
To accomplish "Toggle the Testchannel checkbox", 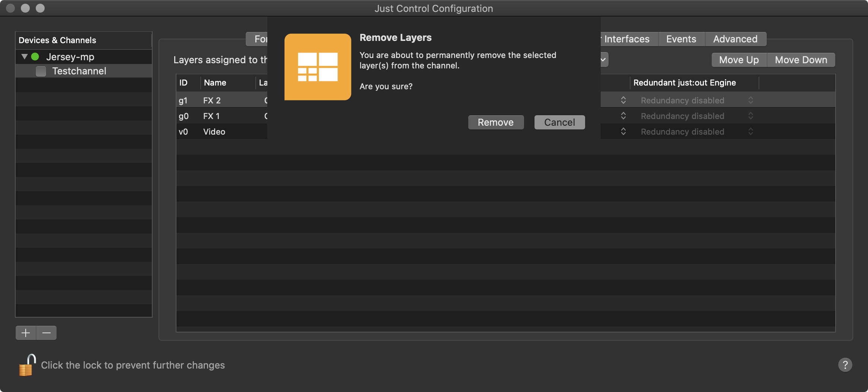I will [x=41, y=71].
